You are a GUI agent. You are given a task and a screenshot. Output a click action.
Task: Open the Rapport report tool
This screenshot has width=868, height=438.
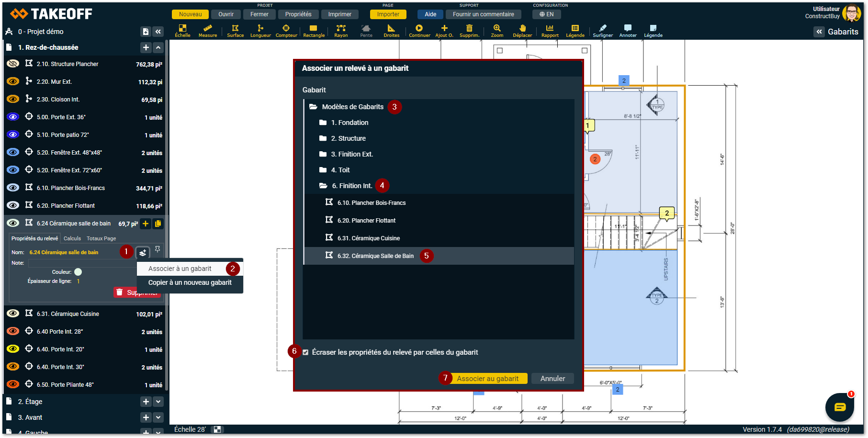[x=550, y=31]
